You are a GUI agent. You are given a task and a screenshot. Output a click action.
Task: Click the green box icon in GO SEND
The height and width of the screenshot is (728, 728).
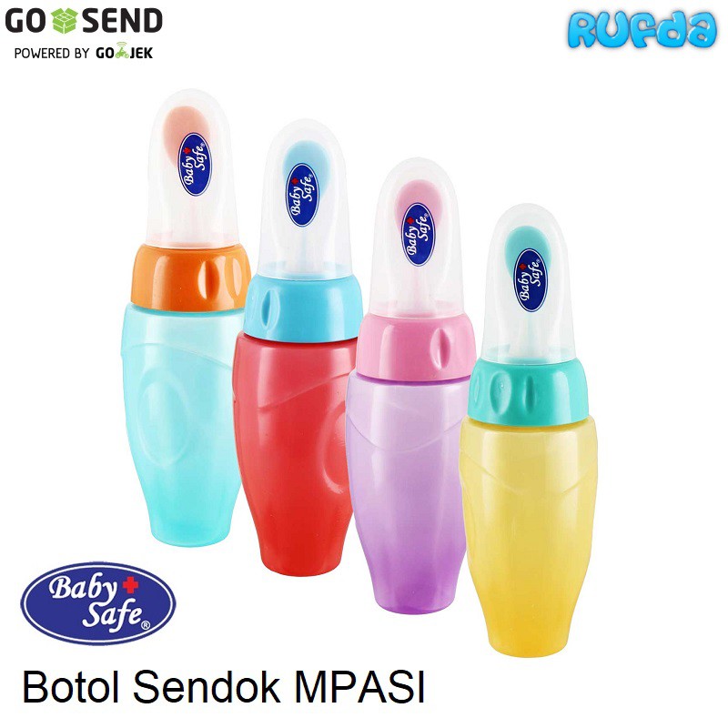[65, 21]
